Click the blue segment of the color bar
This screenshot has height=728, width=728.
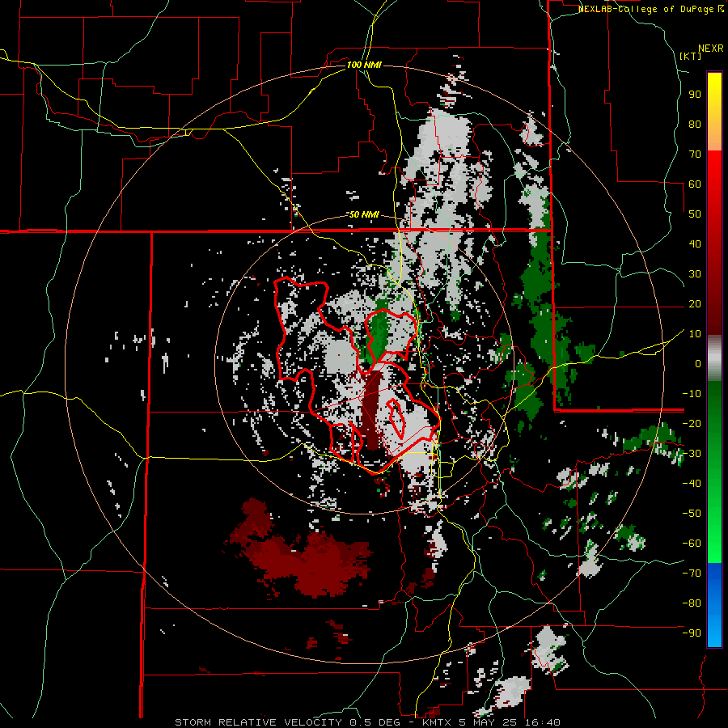[x=714, y=605]
